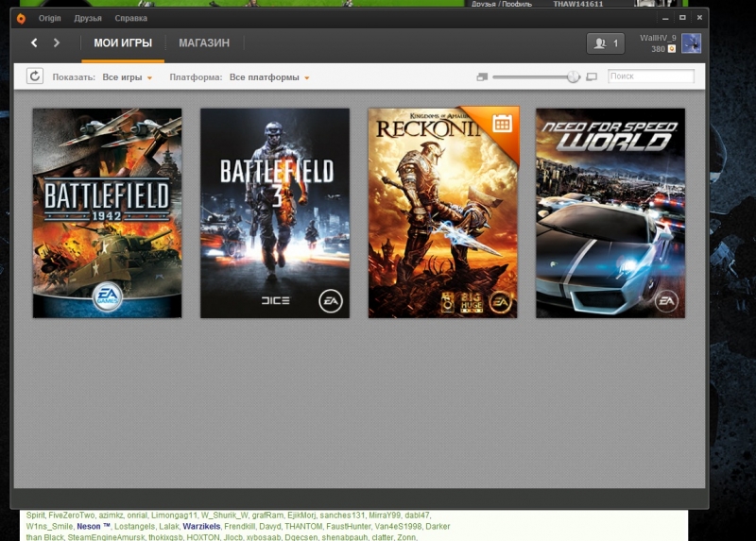Click the sanches131 username in the forum
Image resolution: width=756 pixels, height=541 pixels.
(342, 516)
